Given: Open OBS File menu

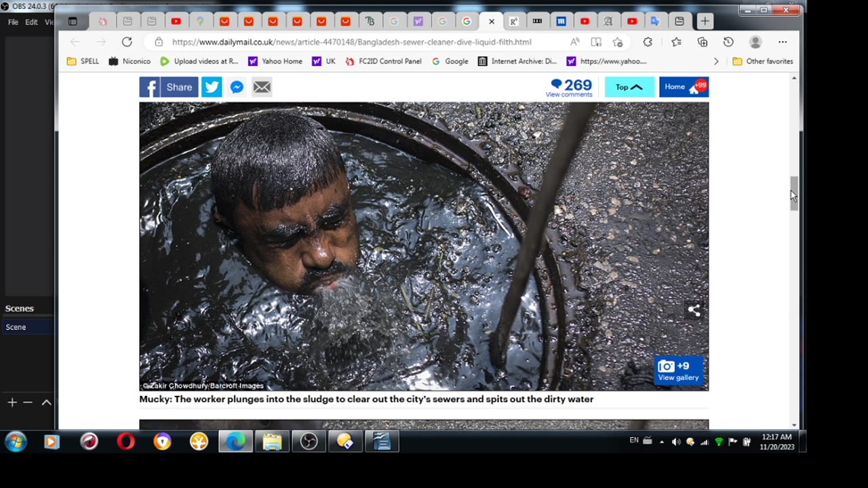Looking at the screenshot, I should (13, 22).
